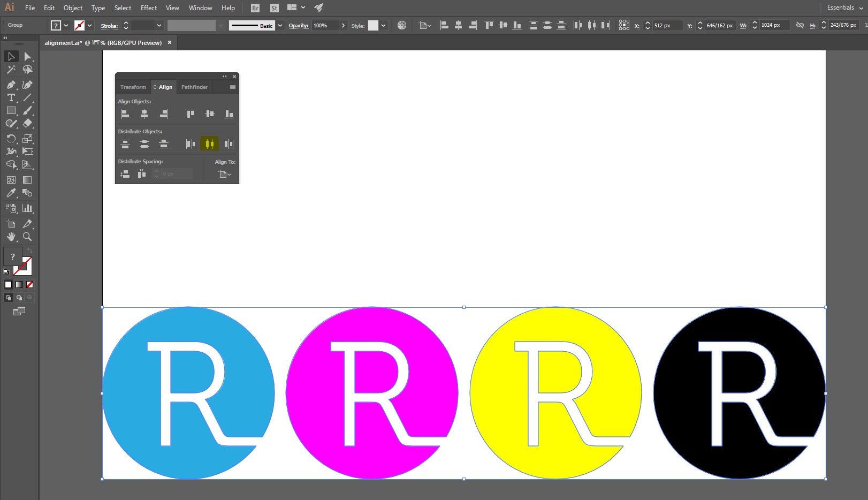This screenshot has height=500, width=868.
Task: Activate the Zoom tool
Action: coord(27,237)
